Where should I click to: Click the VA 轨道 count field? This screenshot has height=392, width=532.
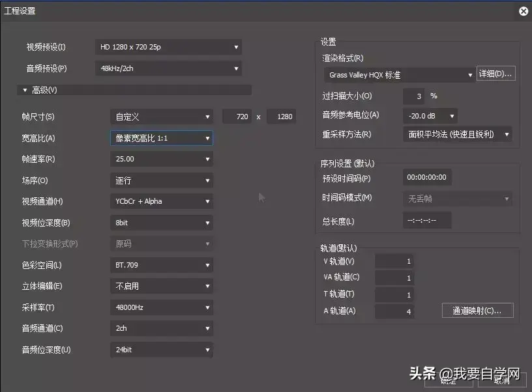click(x=394, y=278)
